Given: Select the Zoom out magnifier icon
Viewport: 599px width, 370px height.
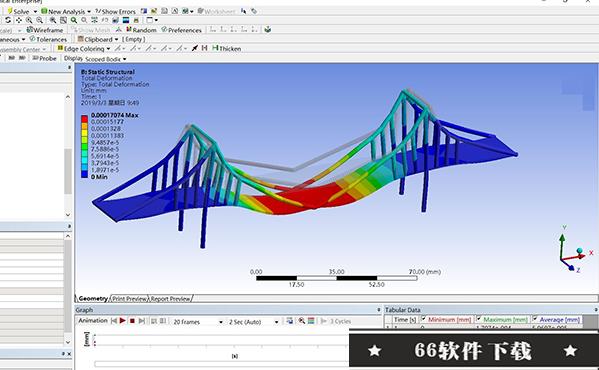Looking at the screenshot, I should point(39,20).
